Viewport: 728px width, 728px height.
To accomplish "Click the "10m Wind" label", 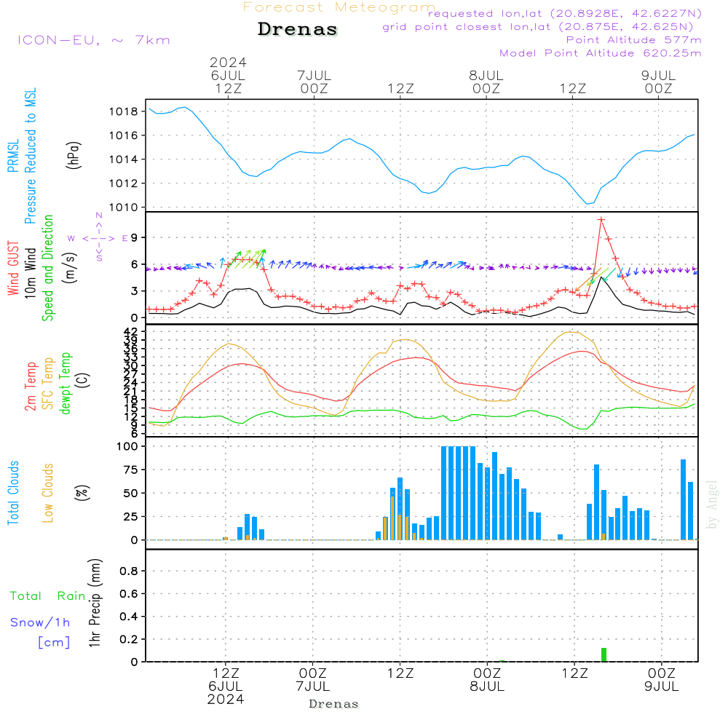I will (x=30, y=273).
